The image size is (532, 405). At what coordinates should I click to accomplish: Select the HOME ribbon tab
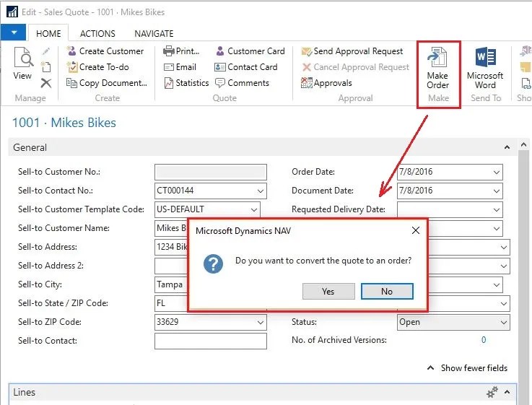(x=48, y=34)
